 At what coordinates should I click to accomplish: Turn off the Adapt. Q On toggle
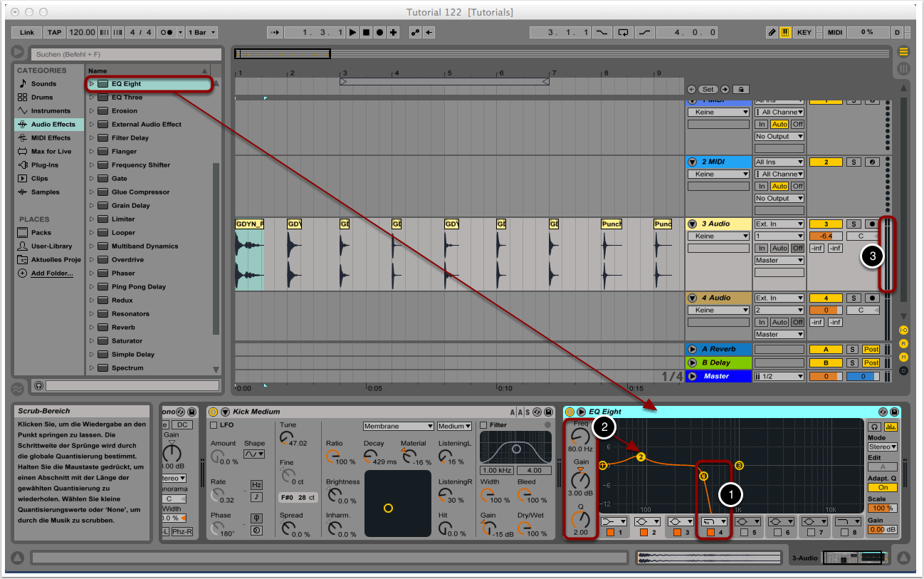[x=883, y=488]
